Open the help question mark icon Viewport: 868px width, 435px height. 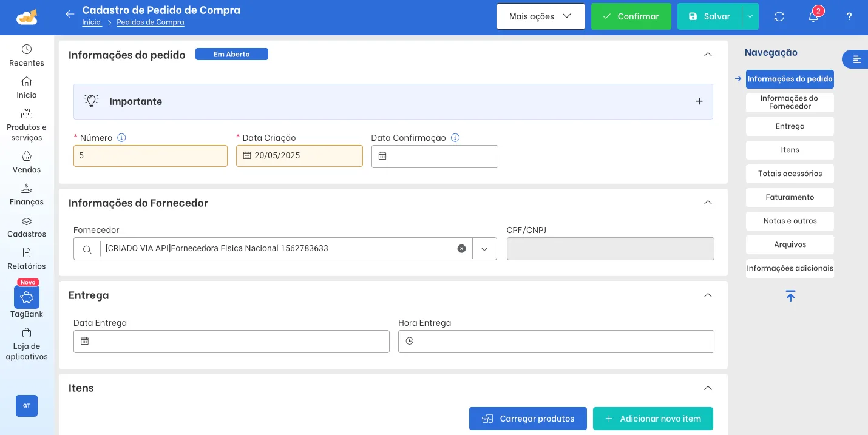(849, 16)
